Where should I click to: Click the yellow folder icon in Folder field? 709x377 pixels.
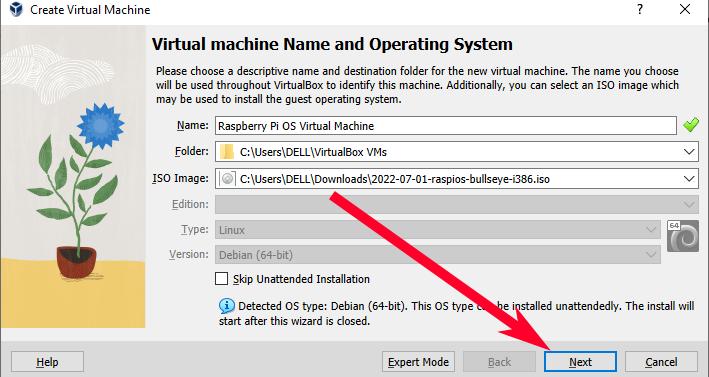227,152
